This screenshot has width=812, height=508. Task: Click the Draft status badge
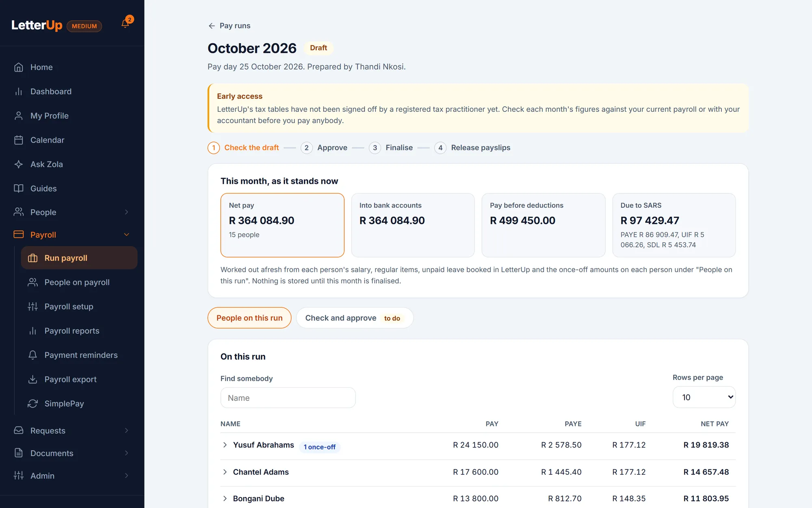[x=318, y=48]
